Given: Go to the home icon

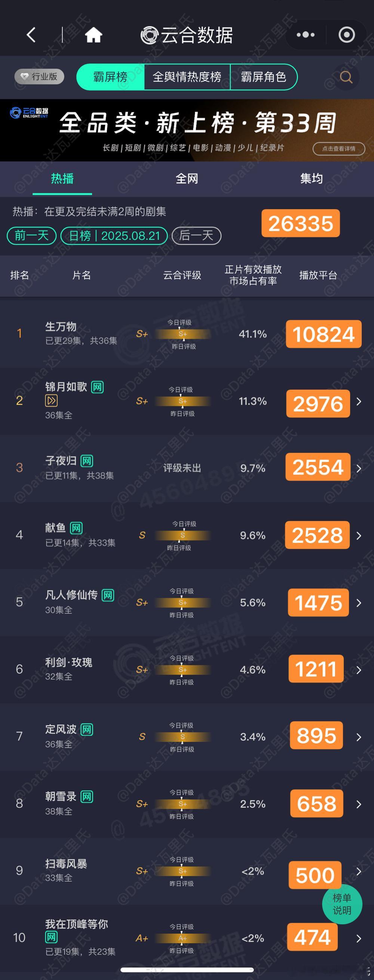Looking at the screenshot, I should coord(93,35).
